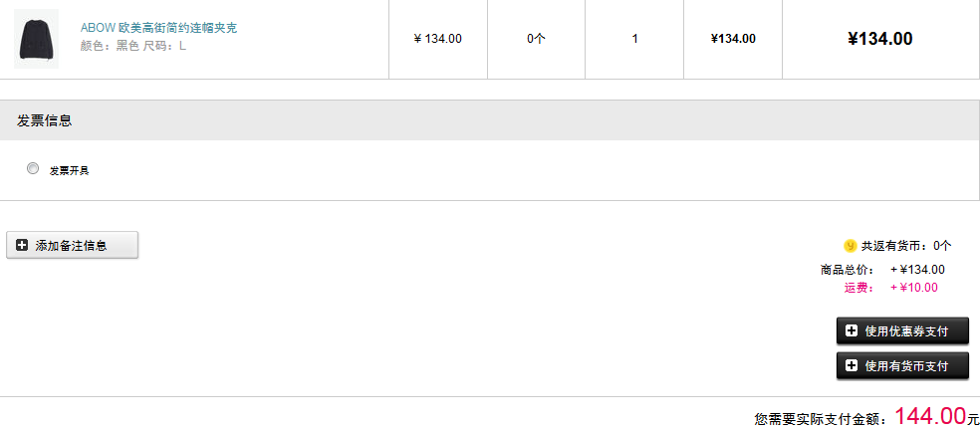Open the 使用优惠券支付 payment option
The height and width of the screenshot is (430, 980).
pyautogui.click(x=902, y=331)
